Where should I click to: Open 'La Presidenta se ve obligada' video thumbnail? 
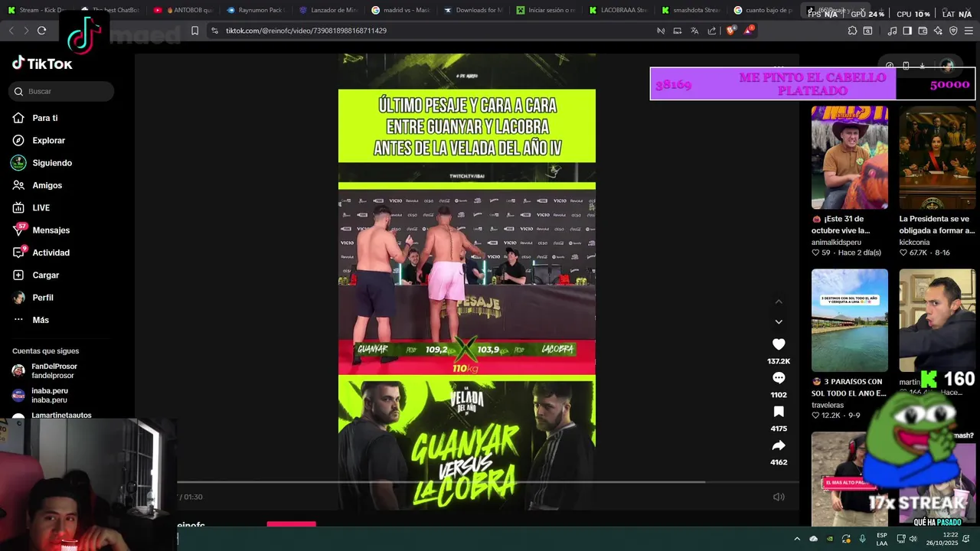point(937,158)
